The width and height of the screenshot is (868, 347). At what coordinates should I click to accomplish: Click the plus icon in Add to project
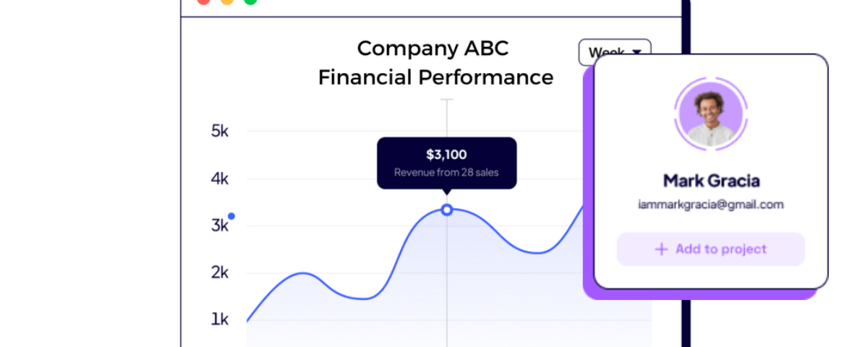[x=661, y=249]
